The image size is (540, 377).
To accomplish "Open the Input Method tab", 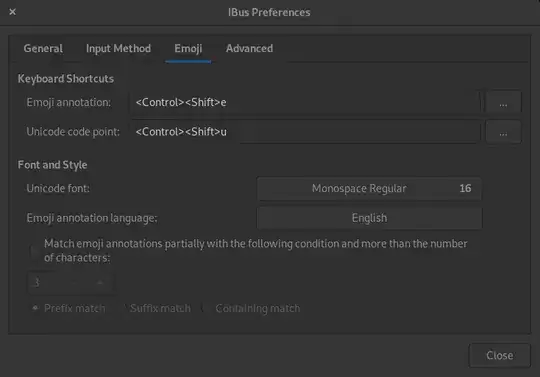I will 118,49.
